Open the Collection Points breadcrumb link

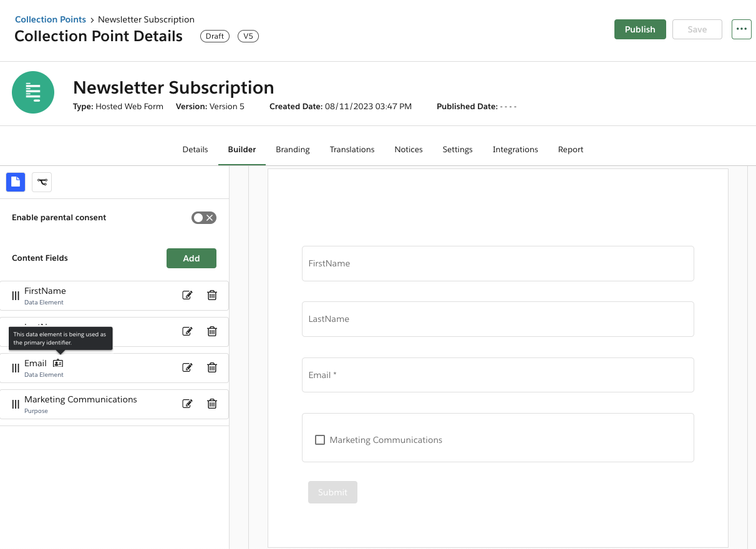[51, 19]
